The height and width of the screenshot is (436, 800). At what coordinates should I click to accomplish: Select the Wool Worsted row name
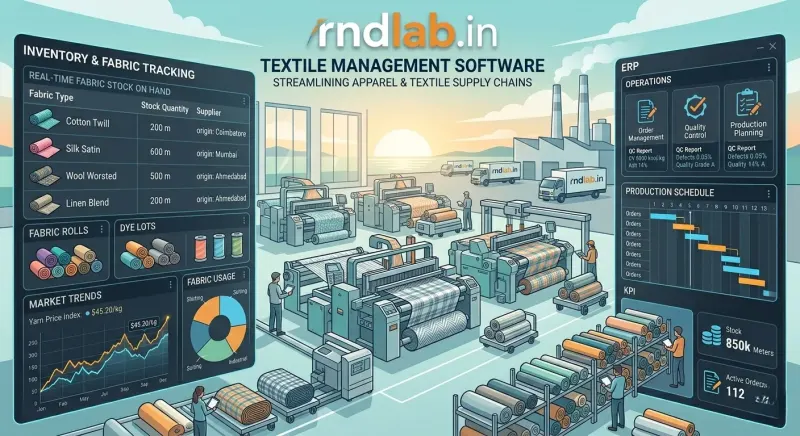pyautogui.click(x=91, y=176)
